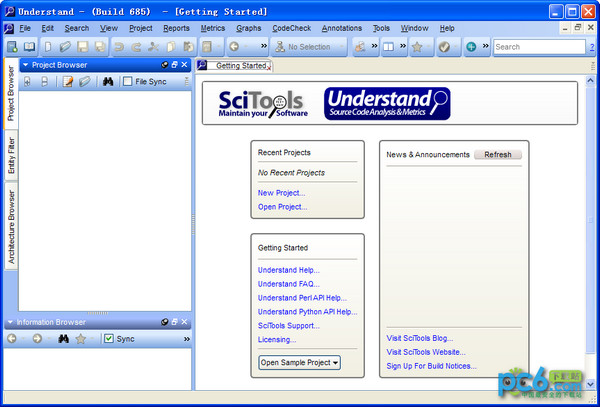Viewport: 600px width, 407px height.
Task: Click the New File toolbar icon
Action: tap(48, 47)
